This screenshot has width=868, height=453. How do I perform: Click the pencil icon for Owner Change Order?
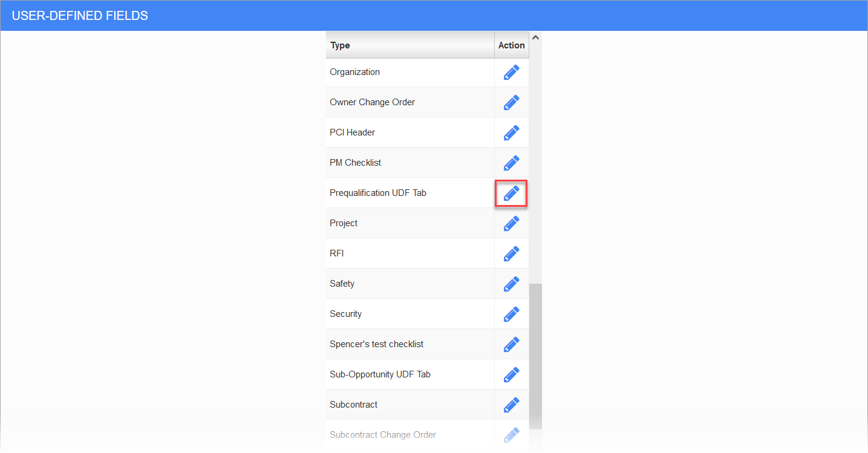pyautogui.click(x=511, y=103)
